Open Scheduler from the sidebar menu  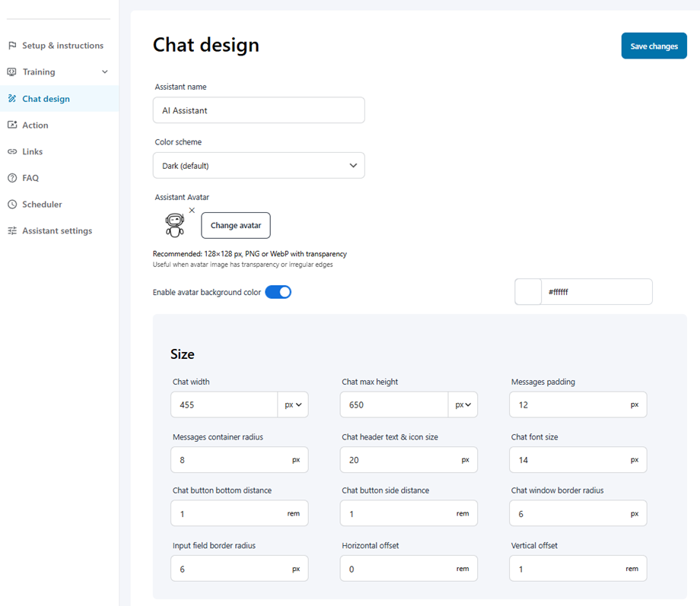point(41,204)
